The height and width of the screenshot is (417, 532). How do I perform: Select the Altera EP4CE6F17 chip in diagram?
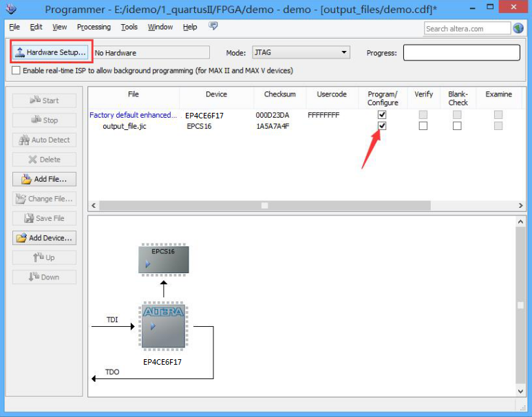click(163, 326)
